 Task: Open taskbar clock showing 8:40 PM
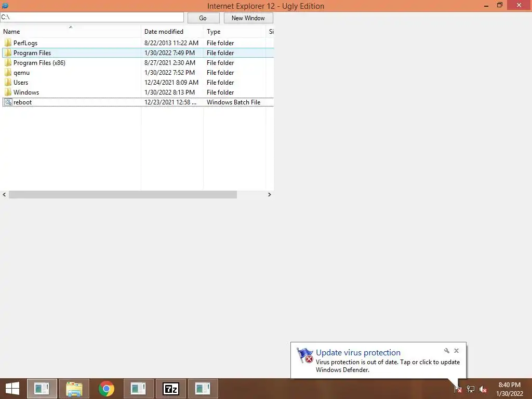510,389
